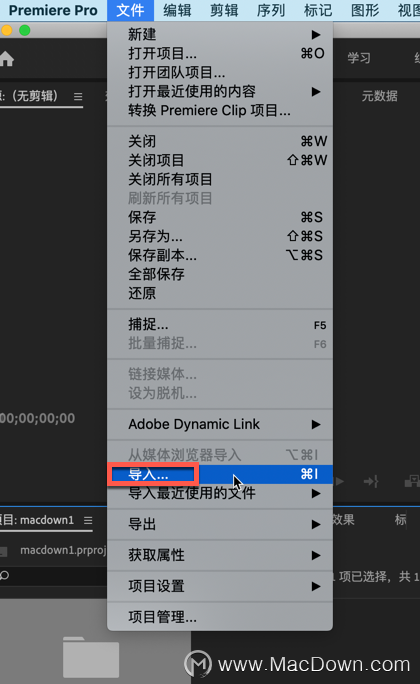Choose 关闭项目 menu entry
This screenshot has width=420, height=684.
click(x=220, y=161)
